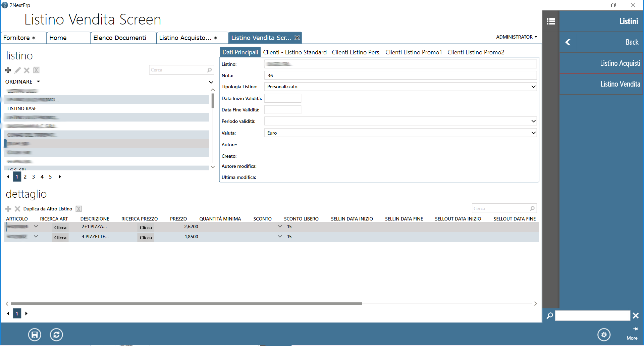Open sconto dropdown in 1,8500 row
The height and width of the screenshot is (346, 644).
pyautogui.click(x=280, y=237)
